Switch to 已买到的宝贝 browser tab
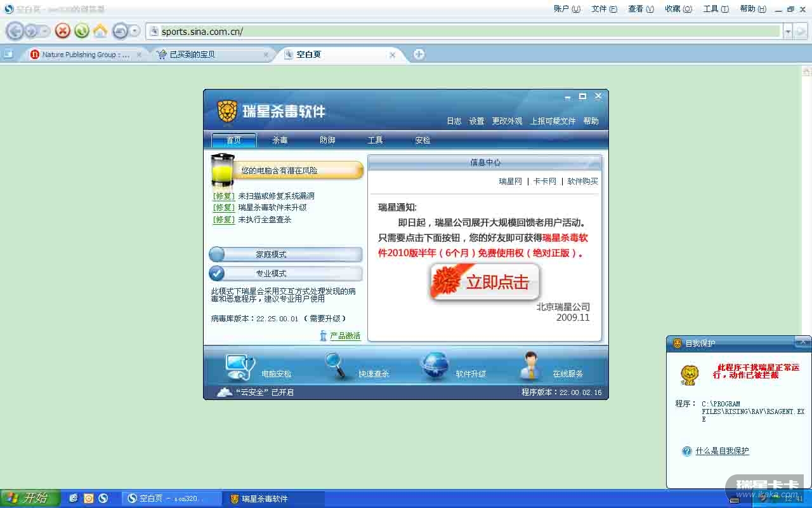Screen dimensions: 812x508 (x=213, y=55)
